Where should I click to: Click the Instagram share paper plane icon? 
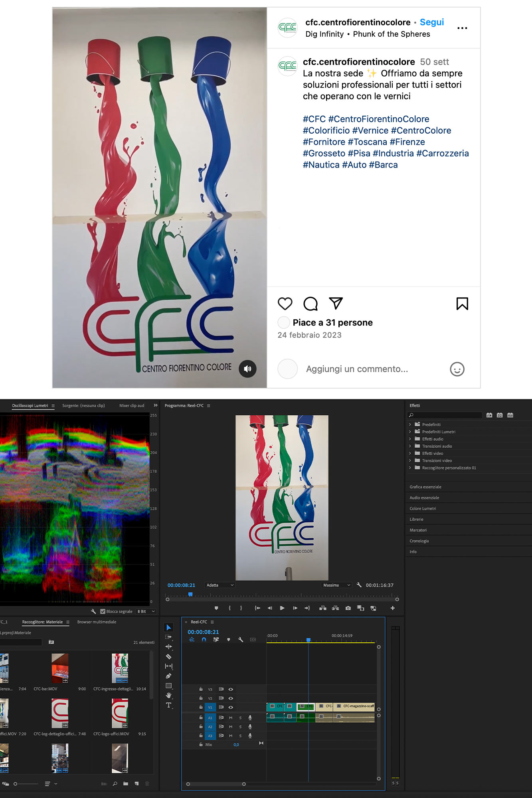click(336, 303)
